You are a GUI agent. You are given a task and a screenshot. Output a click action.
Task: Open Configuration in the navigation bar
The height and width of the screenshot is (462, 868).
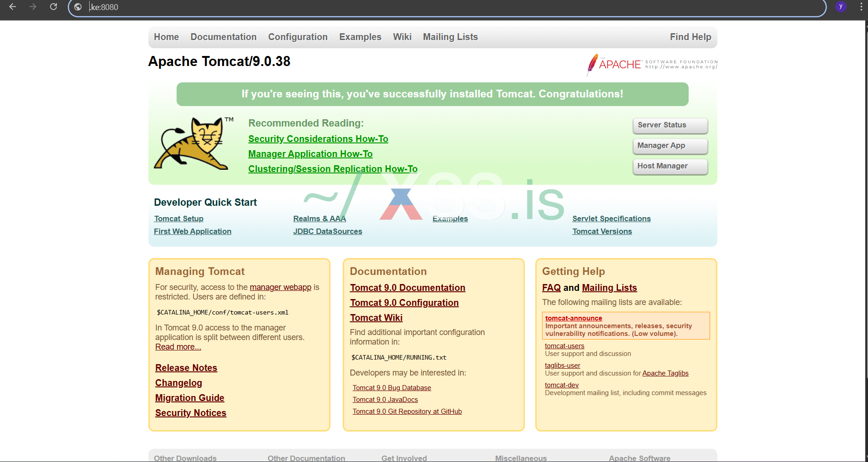(x=298, y=37)
